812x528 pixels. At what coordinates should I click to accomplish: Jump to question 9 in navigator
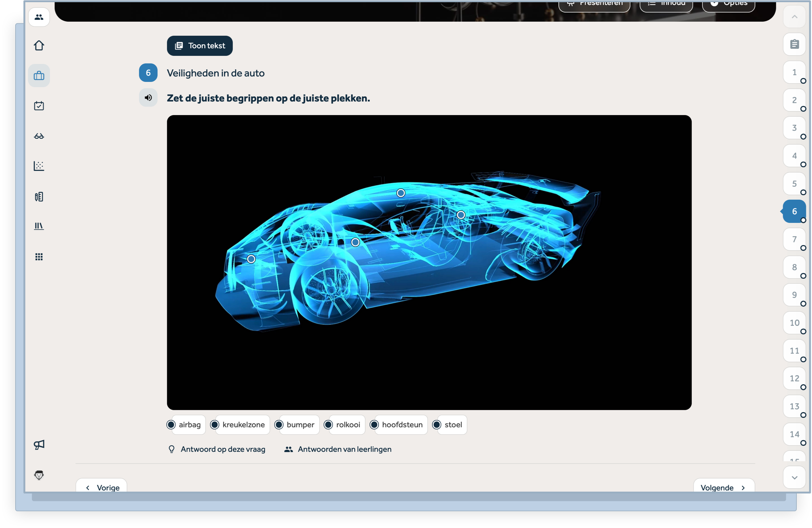point(794,295)
